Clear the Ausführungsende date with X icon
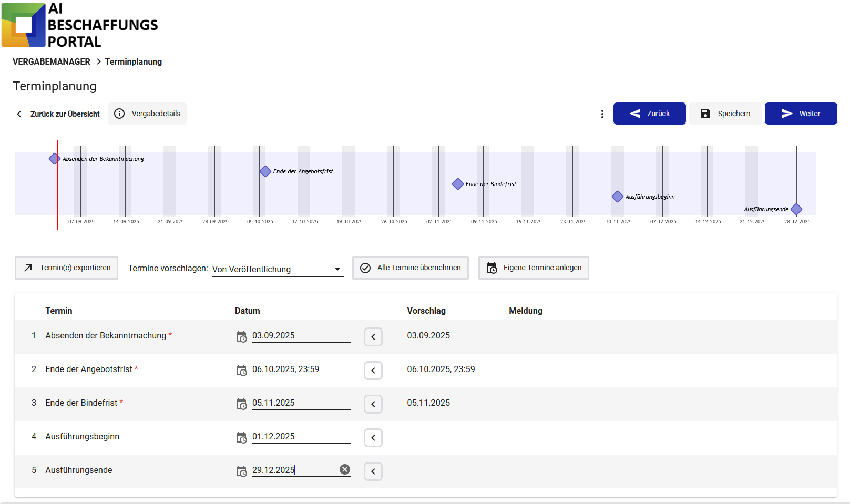Image resolution: width=850 pixels, height=504 pixels. coord(345,470)
